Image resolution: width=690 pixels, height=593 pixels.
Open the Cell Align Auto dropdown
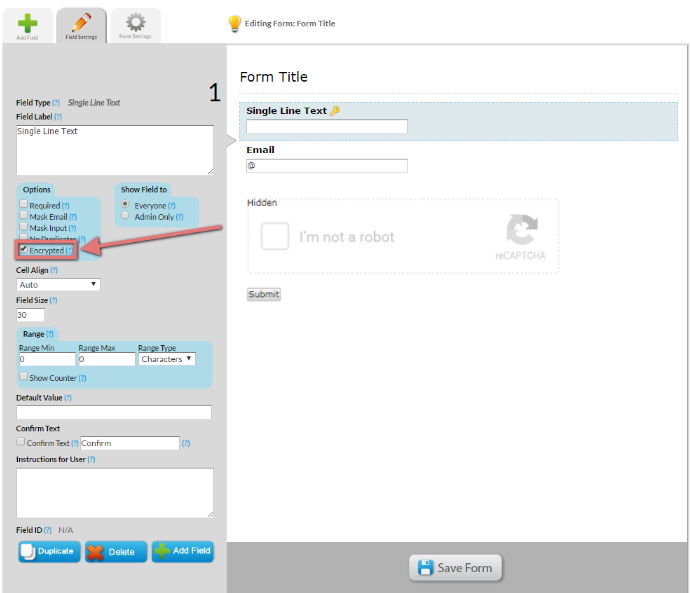(x=58, y=285)
